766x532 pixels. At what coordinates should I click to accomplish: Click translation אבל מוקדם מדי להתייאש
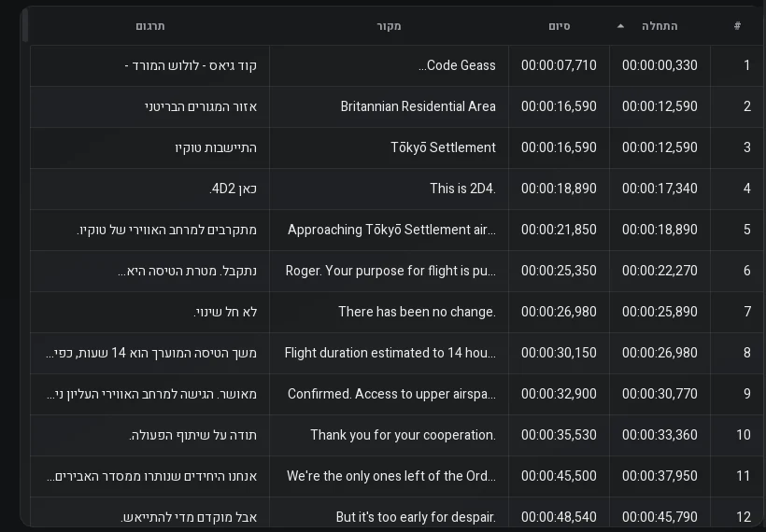(x=150, y=512)
